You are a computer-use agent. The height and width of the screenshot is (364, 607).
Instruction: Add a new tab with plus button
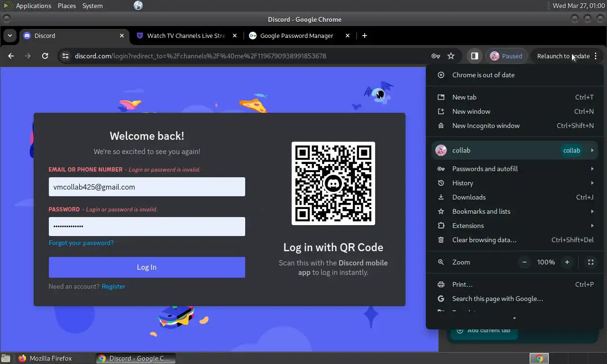coord(364,36)
